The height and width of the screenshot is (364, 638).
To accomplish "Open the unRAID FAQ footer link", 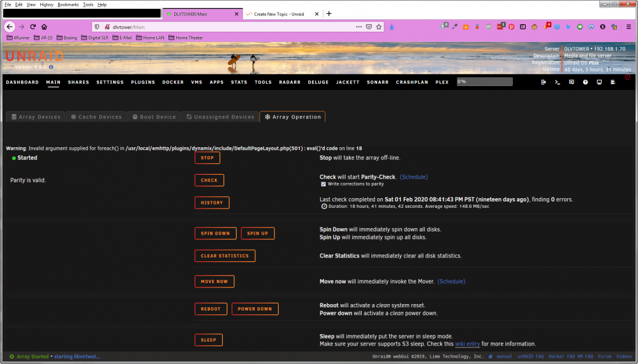I will [530, 357].
